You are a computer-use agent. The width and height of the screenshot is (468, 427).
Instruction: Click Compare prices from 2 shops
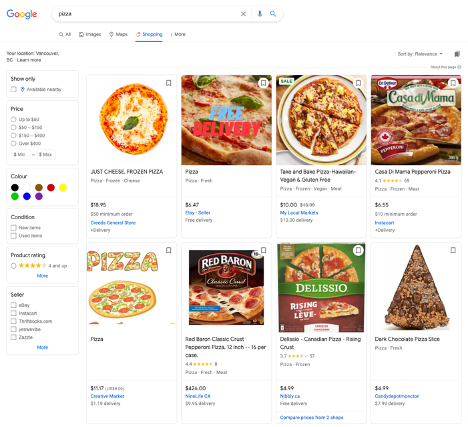point(312,417)
